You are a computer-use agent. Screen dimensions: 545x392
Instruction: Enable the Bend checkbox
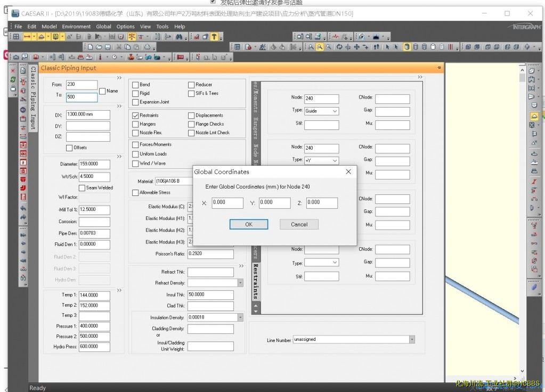(135, 85)
